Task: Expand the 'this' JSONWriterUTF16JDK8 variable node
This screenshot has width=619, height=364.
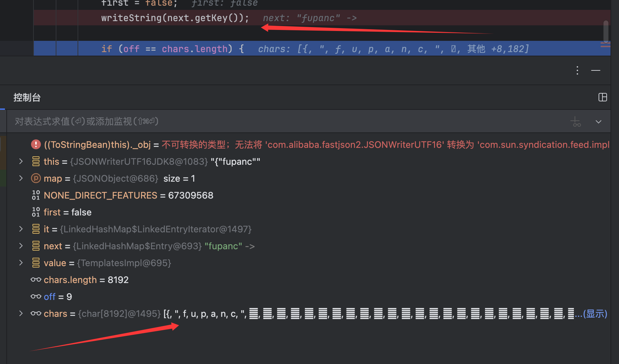Action: pos(21,162)
